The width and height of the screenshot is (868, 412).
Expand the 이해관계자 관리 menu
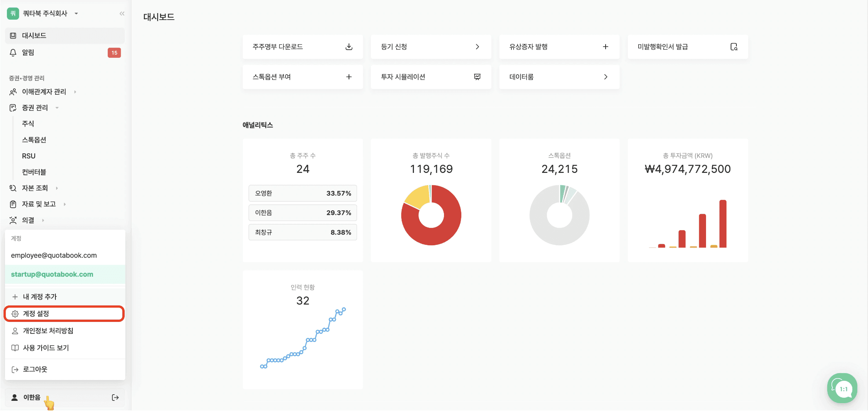44,92
